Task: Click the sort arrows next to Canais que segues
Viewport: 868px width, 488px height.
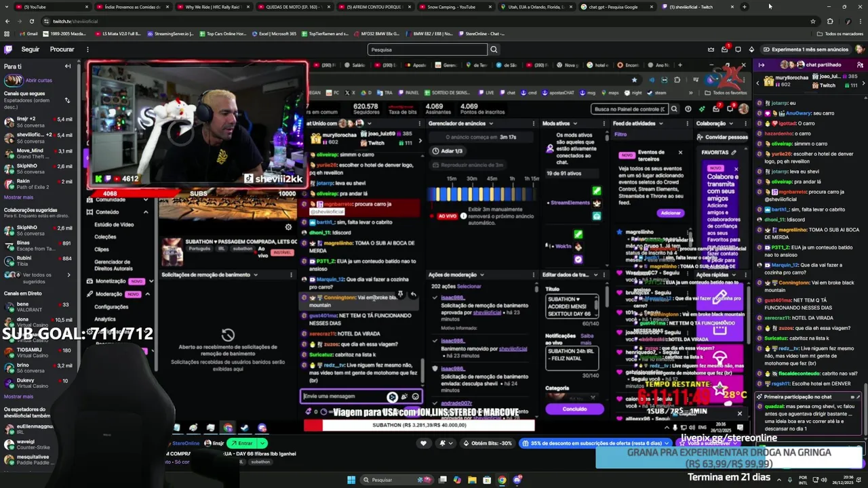Action: 67,100
